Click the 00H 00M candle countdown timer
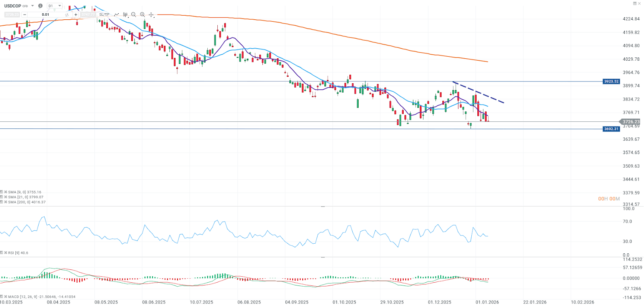 (609, 199)
